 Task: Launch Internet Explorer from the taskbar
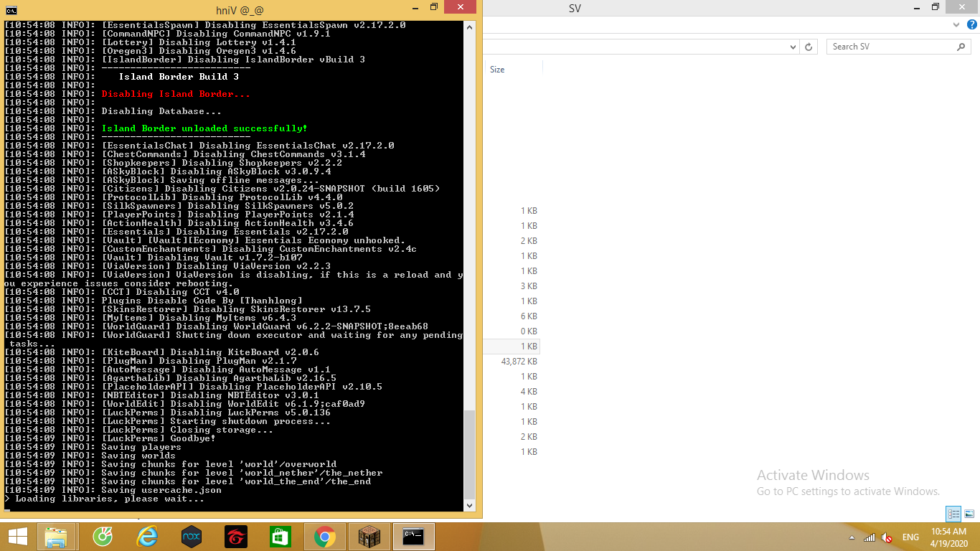(147, 537)
